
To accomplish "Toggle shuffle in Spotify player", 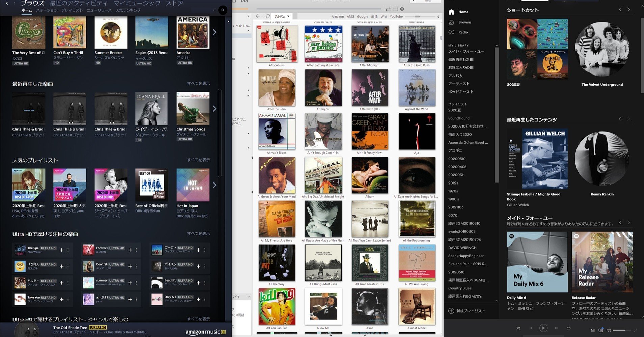I will tap(518, 328).
